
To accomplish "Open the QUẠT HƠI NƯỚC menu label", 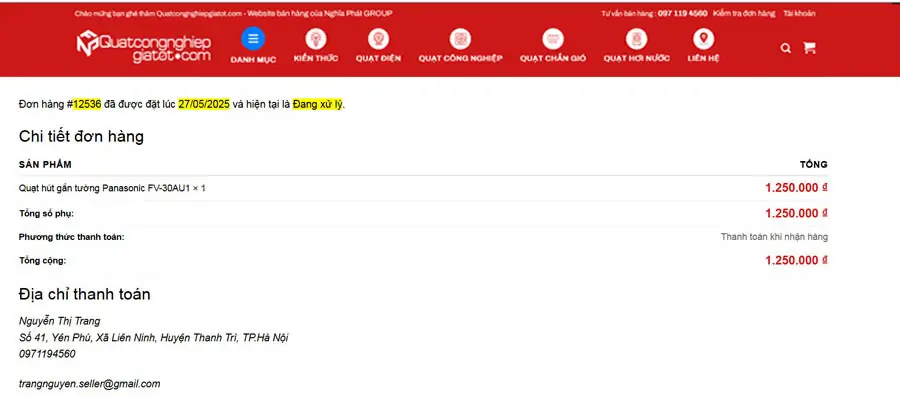I will [637, 59].
